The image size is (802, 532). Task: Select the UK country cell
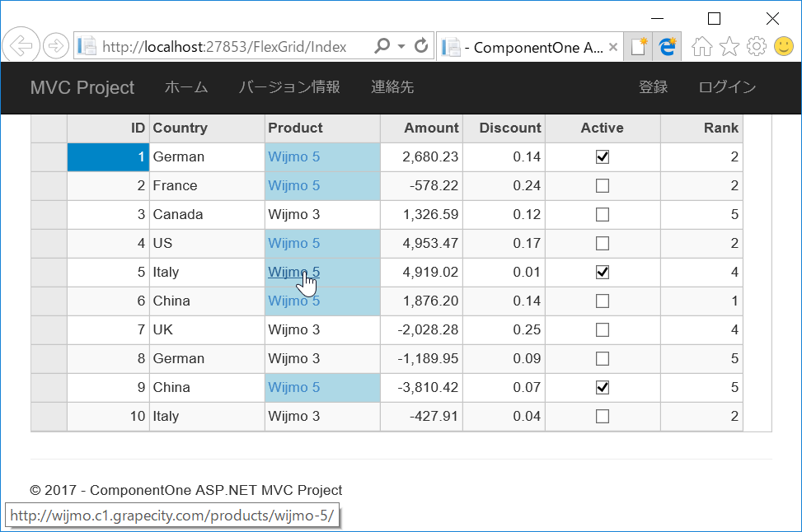tap(207, 329)
